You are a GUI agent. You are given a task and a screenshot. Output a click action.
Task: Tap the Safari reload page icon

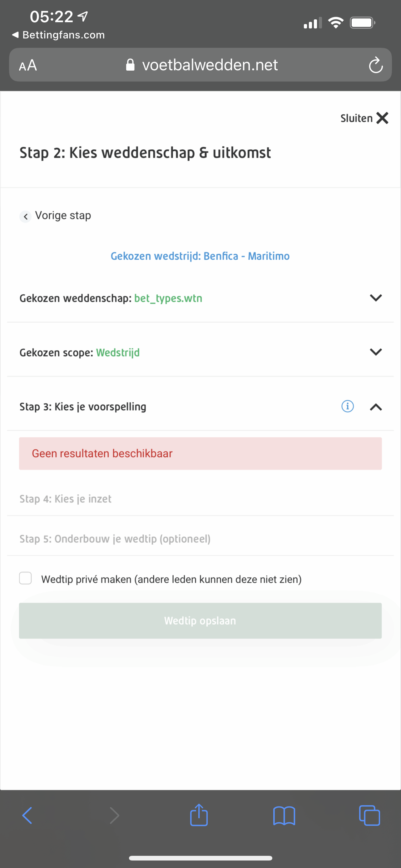(375, 65)
